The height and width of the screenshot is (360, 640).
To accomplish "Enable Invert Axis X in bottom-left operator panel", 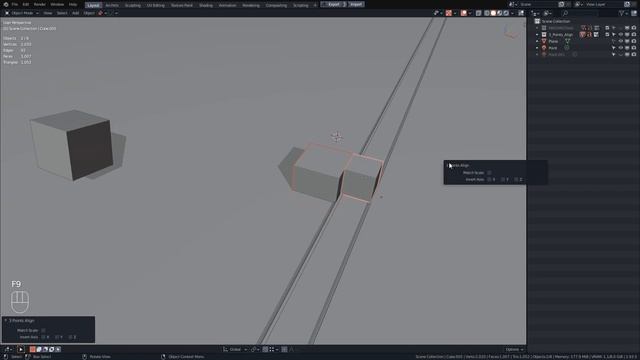I will point(43,337).
